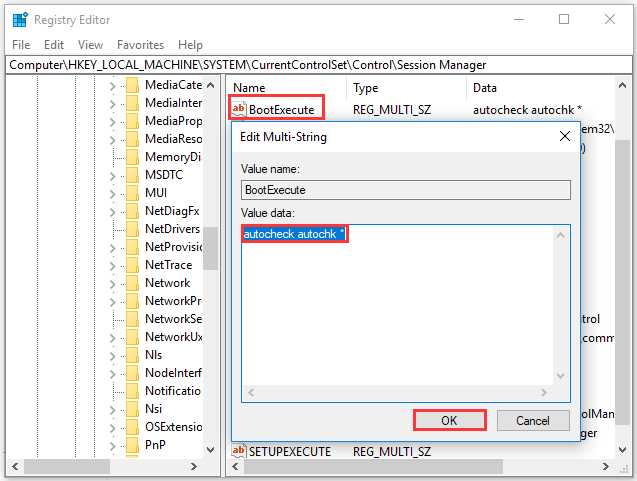Viewport: 637px width, 481px height.
Task: Expand the MediaCate key chevron
Action: pyautogui.click(x=113, y=86)
